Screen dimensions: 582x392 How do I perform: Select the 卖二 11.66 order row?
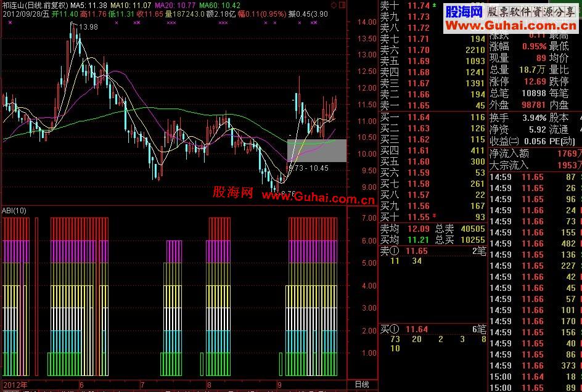click(x=433, y=95)
